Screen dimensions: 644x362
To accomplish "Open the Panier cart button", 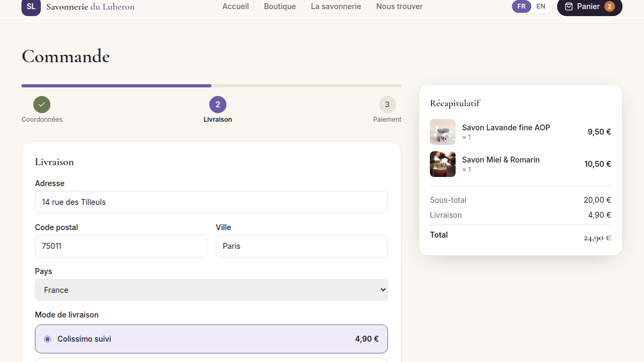I will (x=590, y=6).
